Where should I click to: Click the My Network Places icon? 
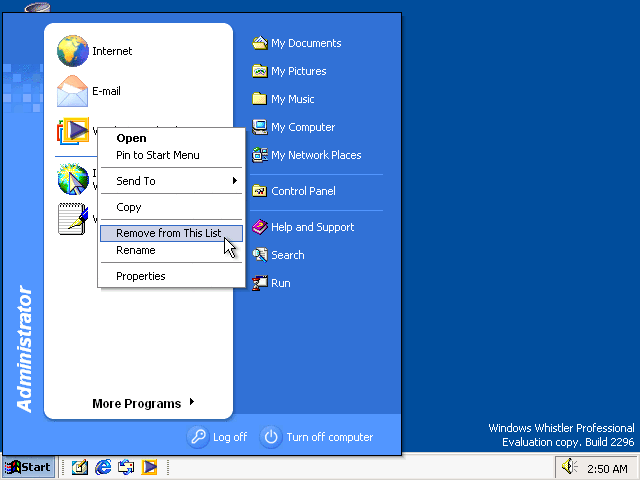click(260, 155)
